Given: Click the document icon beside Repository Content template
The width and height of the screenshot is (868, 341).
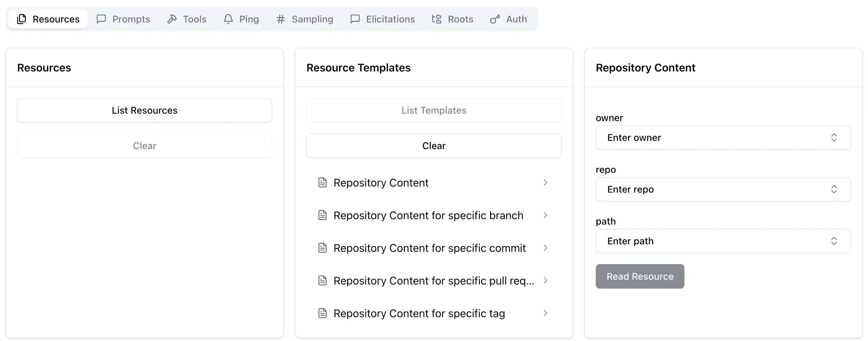Looking at the screenshot, I should [322, 183].
